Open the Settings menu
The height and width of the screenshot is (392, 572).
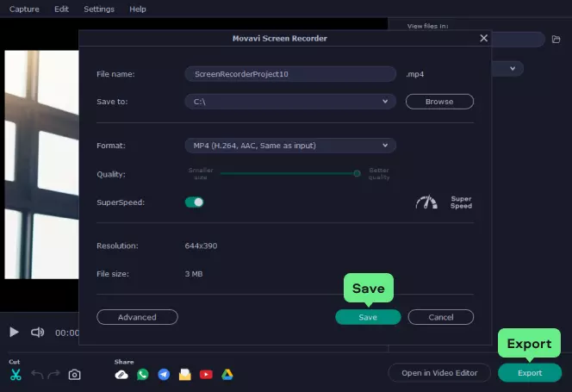coord(99,9)
